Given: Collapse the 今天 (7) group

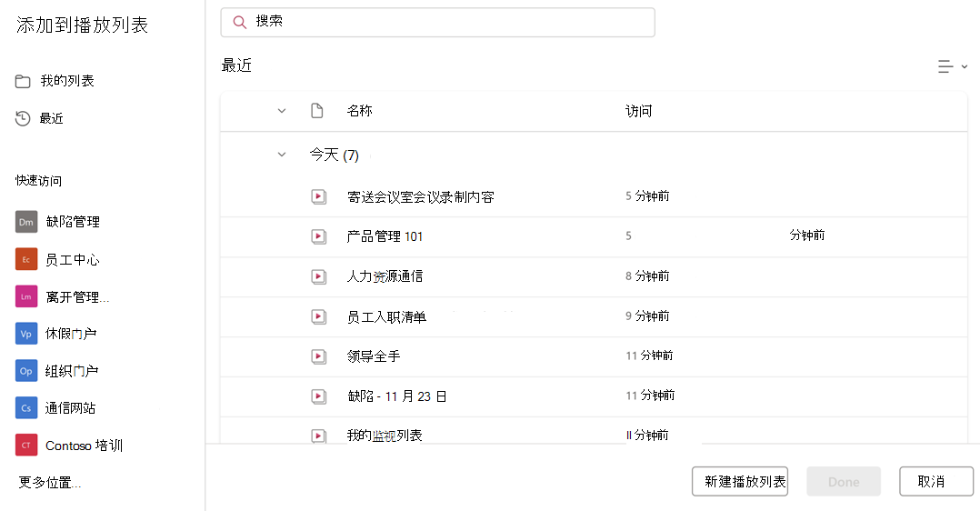Looking at the screenshot, I should click(282, 154).
